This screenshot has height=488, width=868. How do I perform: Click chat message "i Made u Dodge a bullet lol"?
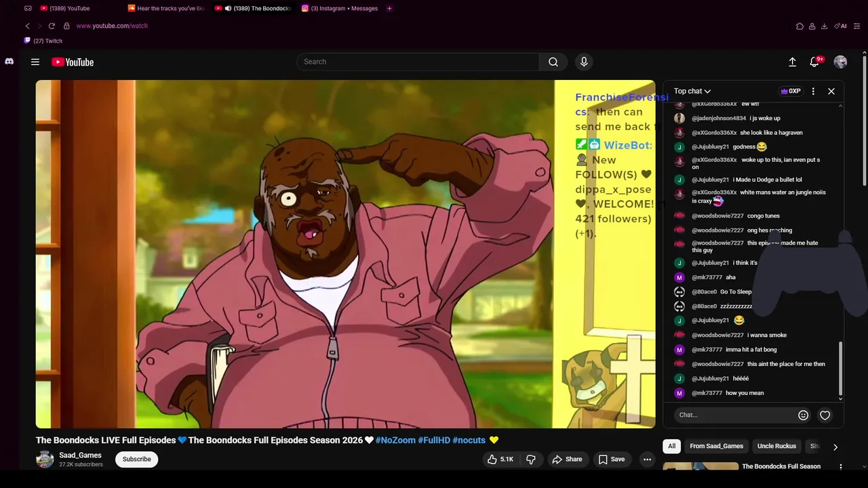click(x=768, y=180)
